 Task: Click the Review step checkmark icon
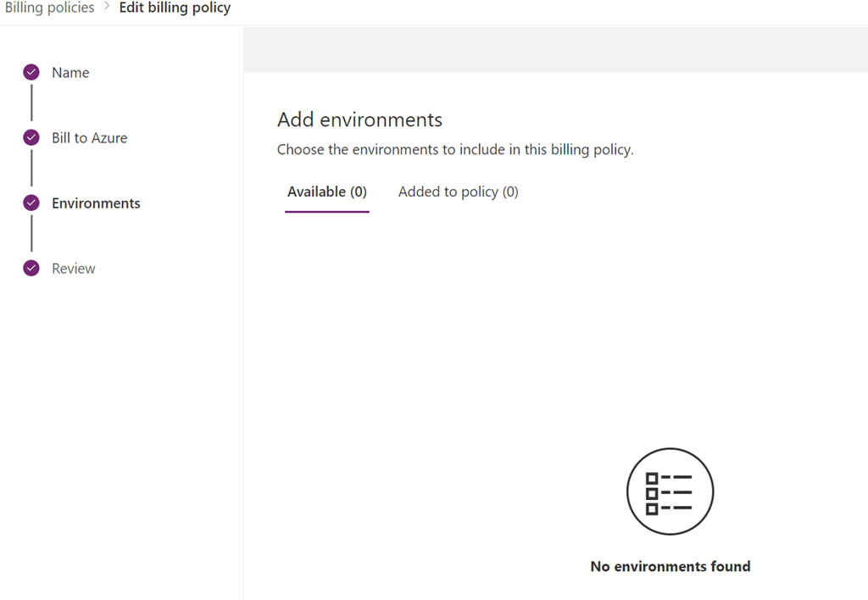tap(31, 269)
